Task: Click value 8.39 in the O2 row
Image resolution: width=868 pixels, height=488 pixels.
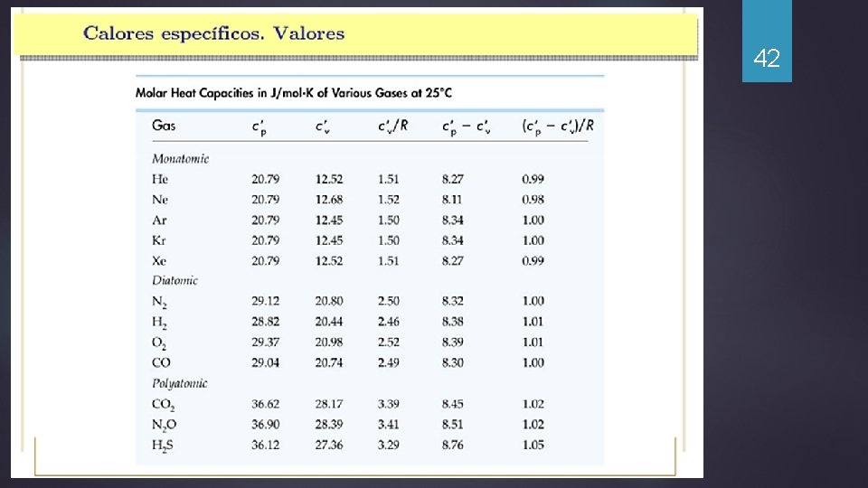Action: 452,343
